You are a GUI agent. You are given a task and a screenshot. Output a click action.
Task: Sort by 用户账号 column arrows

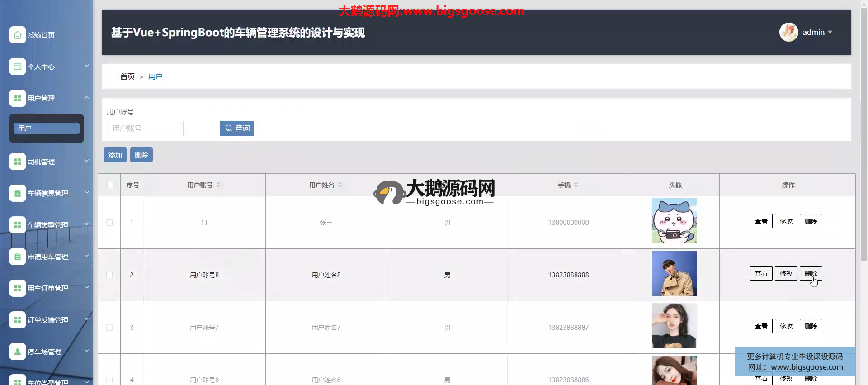coord(218,185)
